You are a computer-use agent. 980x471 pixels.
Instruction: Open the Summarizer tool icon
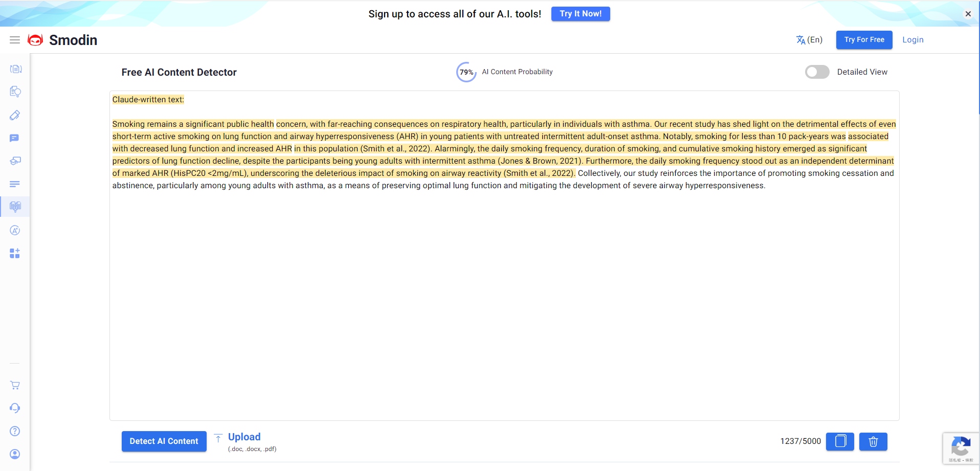point(15,184)
